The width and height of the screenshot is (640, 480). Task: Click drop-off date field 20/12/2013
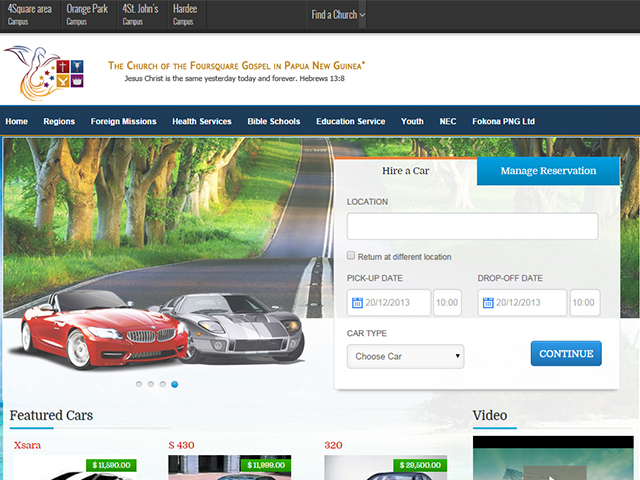(522, 302)
